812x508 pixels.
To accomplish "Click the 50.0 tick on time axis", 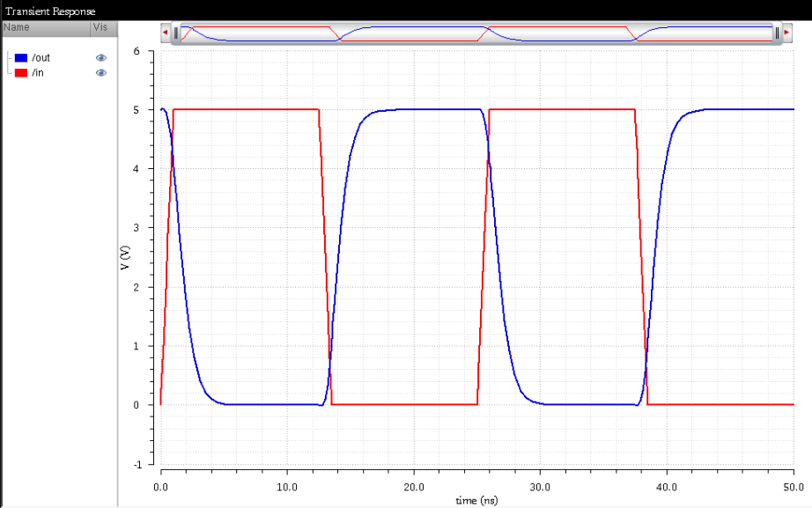I will [793, 486].
